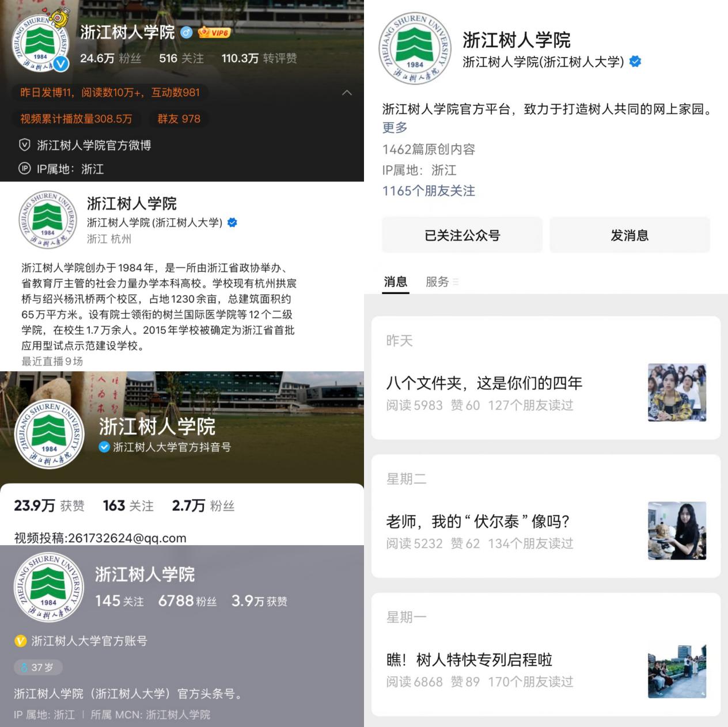Open 23.9万 获赞 likes stat
The image size is (728, 727).
coord(50,505)
